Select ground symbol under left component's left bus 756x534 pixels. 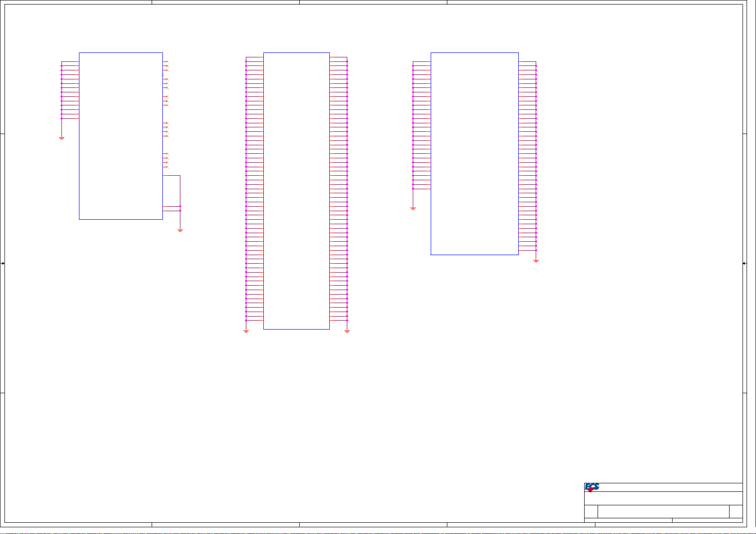point(61,138)
